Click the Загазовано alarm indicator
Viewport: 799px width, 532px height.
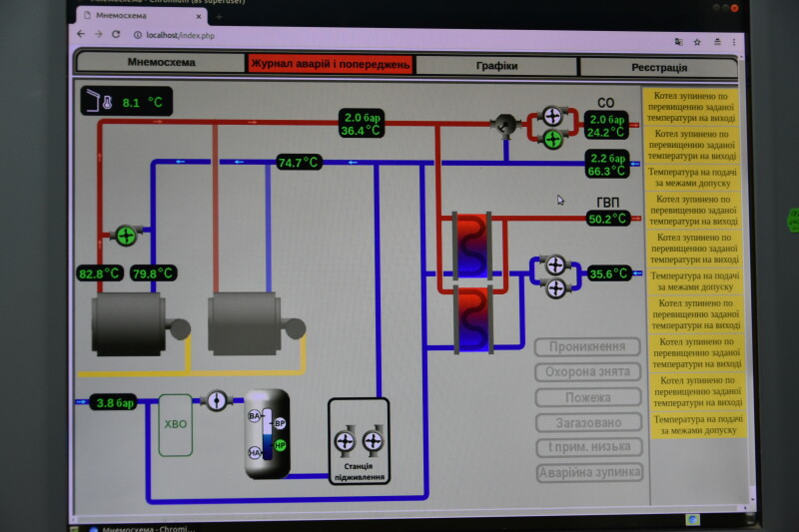(588, 422)
